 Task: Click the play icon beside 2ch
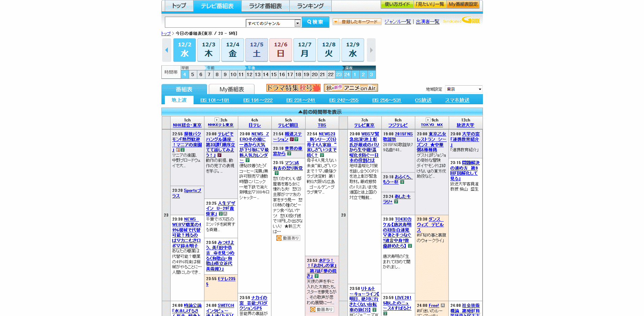(x=217, y=120)
